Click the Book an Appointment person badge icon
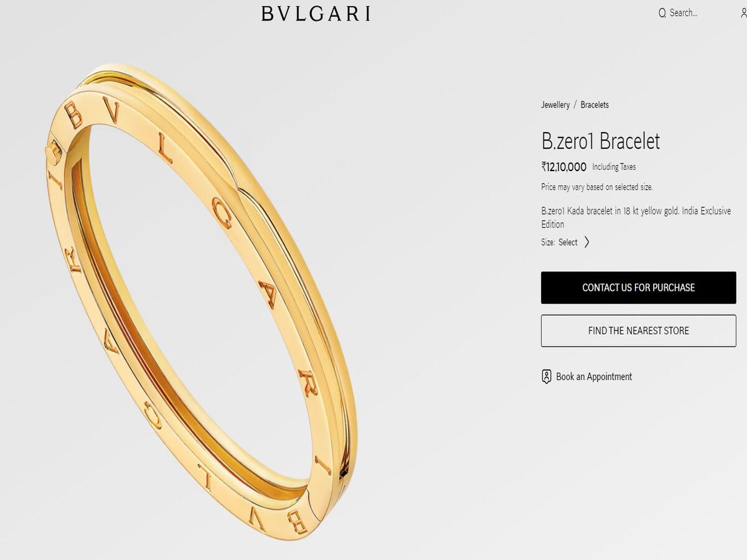Image resolution: width=747 pixels, height=560 pixels. [x=547, y=376]
